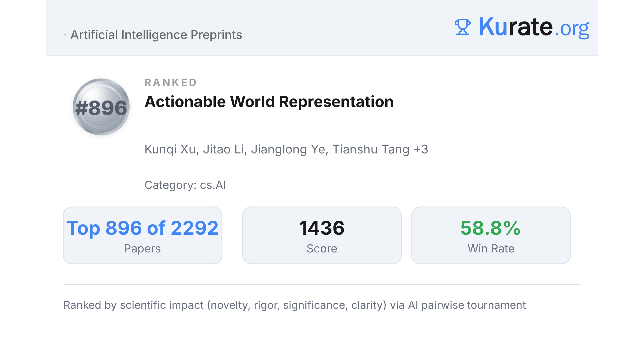
Task: Open the Kurate.org site link
Action: [x=534, y=27]
